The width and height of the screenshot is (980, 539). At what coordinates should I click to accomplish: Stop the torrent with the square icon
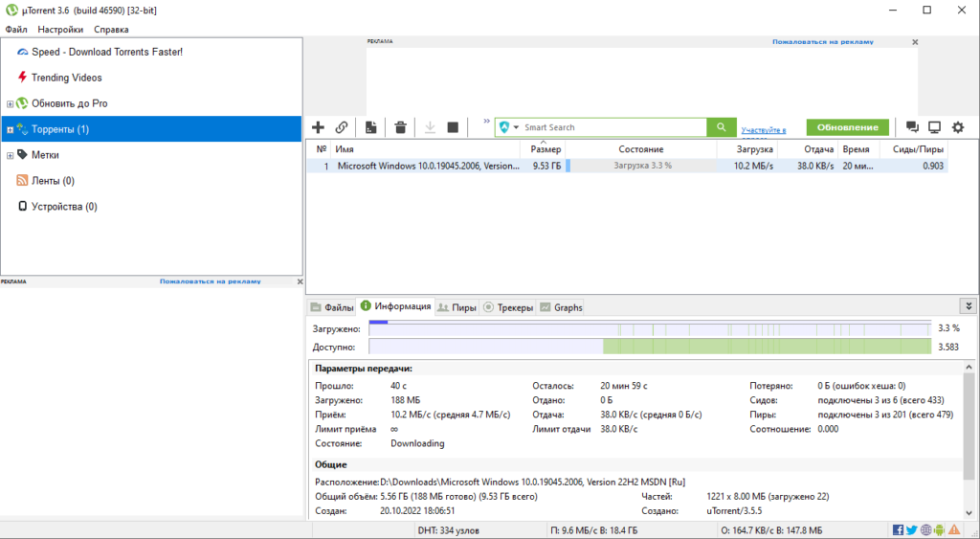tap(453, 127)
